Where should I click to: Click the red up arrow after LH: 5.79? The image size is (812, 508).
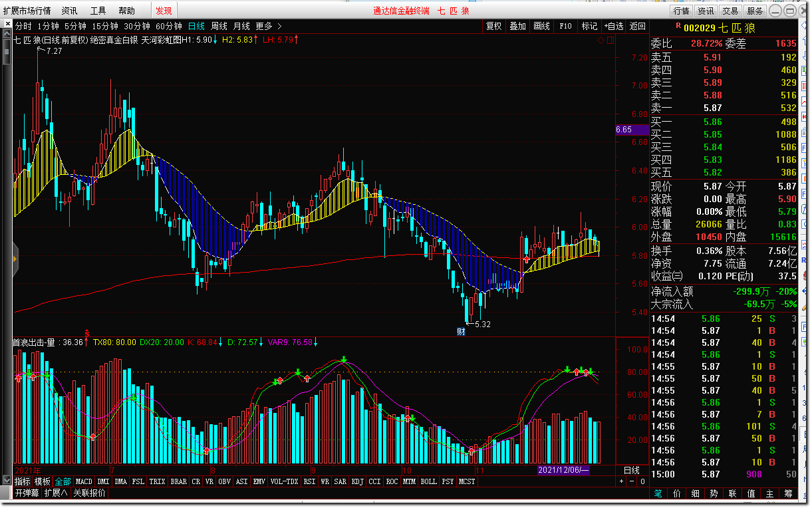[296, 40]
